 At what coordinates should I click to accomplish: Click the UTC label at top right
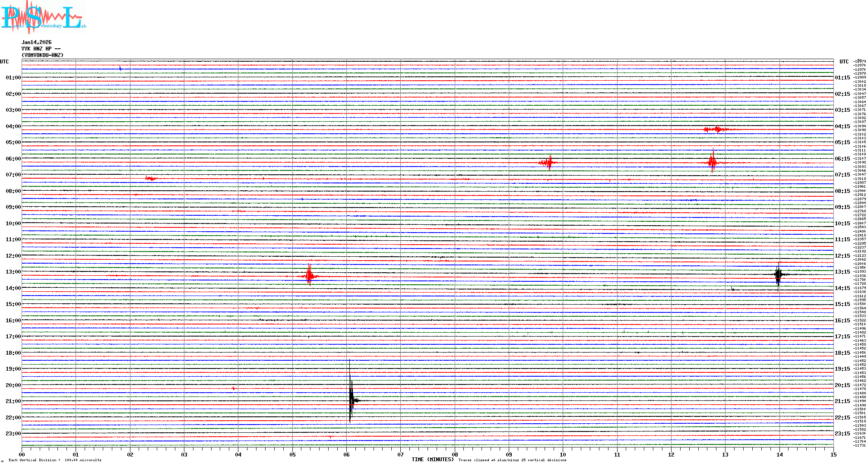pos(844,62)
